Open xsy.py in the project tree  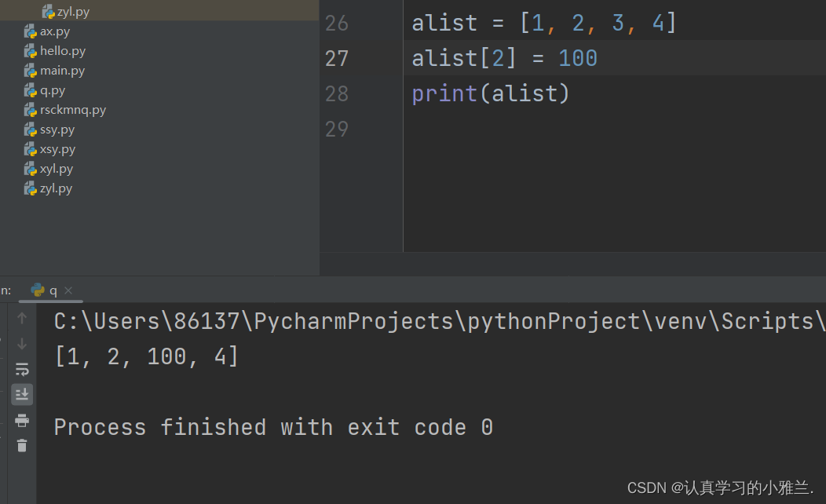pos(57,149)
